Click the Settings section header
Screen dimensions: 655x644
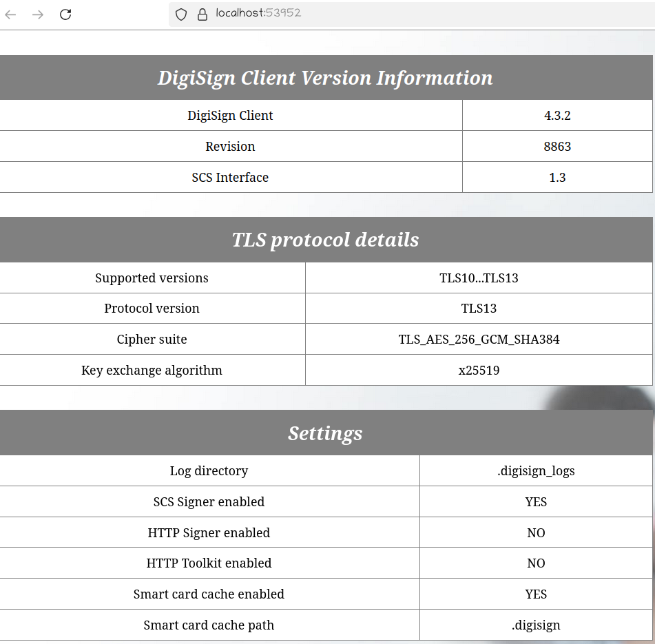pos(325,433)
